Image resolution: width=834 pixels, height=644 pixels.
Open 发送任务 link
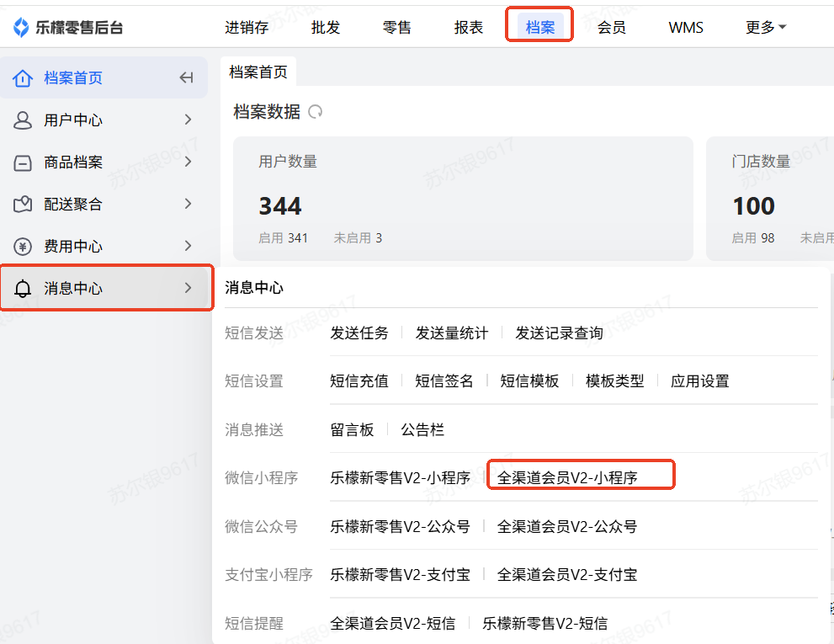359,333
